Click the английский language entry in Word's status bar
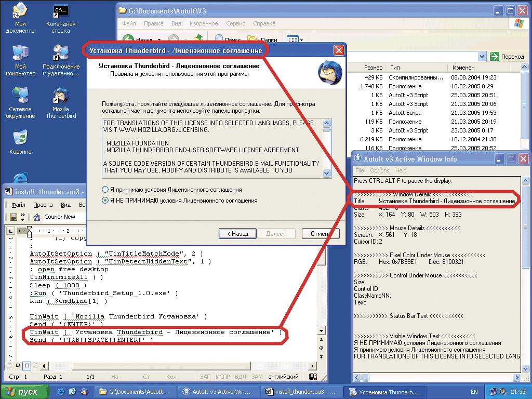The width and height of the screenshot is (532, 399). (283, 377)
